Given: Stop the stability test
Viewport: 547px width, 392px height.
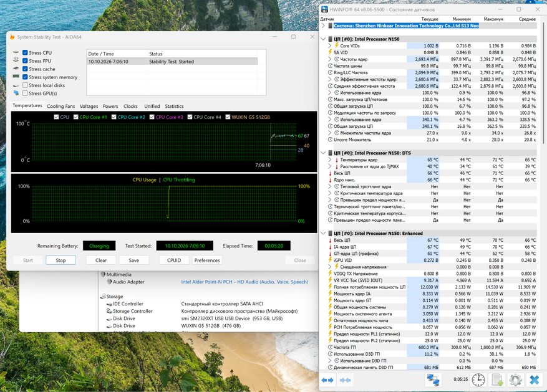Looking at the screenshot, I should coord(61,261).
